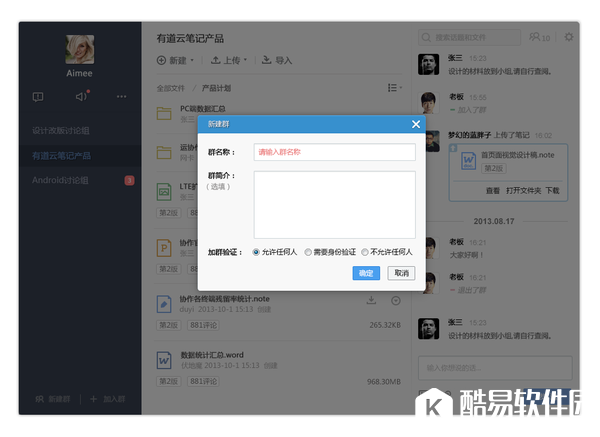The height and width of the screenshot is (437, 600).
Task: Click 张三's avatar at the top message
Action: click(x=429, y=64)
